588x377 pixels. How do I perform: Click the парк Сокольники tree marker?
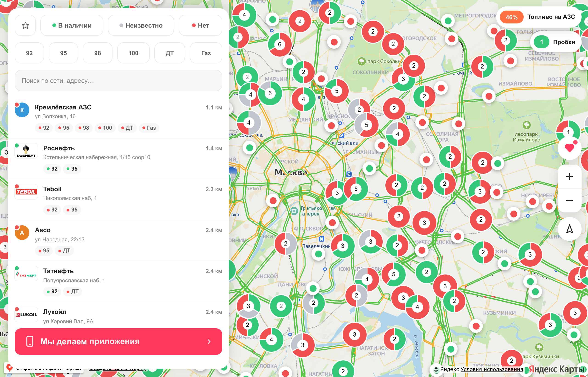[x=361, y=61]
